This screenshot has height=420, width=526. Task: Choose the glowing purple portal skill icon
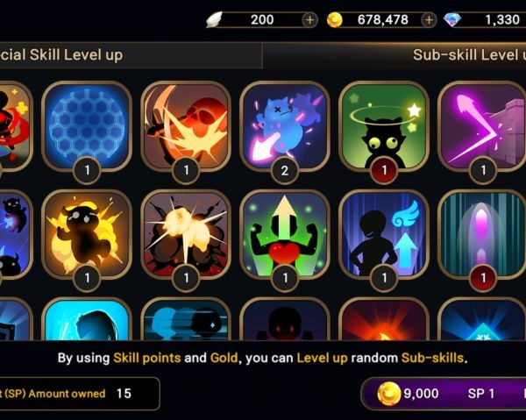(x=482, y=234)
